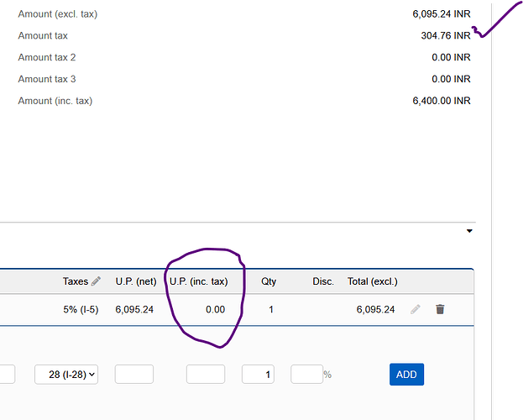Screen dimensions: 523x420
Task: Click the Disc. column header
Action: (323, 281)
